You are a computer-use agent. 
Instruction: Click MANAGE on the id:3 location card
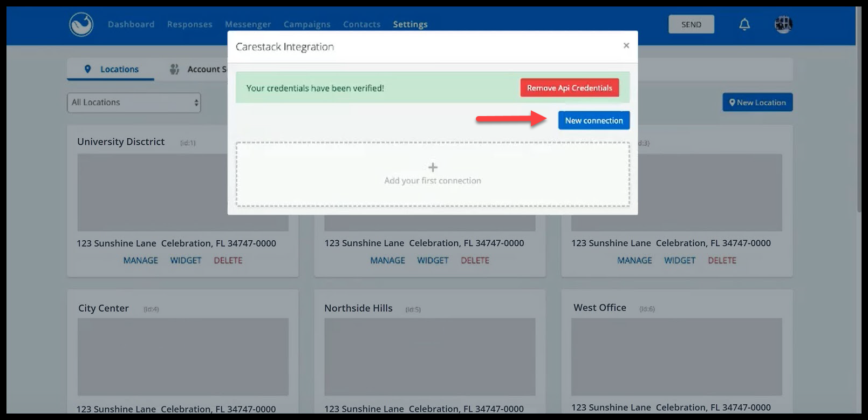[634, 260]
